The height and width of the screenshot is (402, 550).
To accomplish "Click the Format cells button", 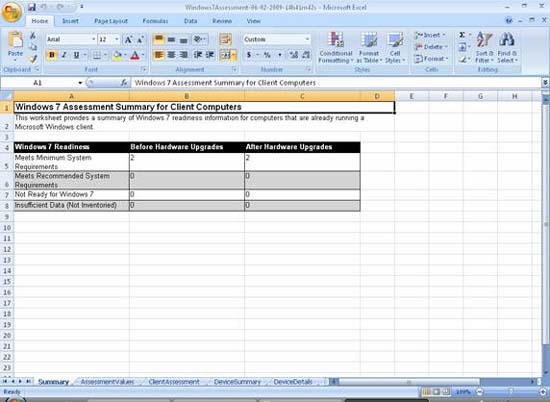I will point(431,59).
